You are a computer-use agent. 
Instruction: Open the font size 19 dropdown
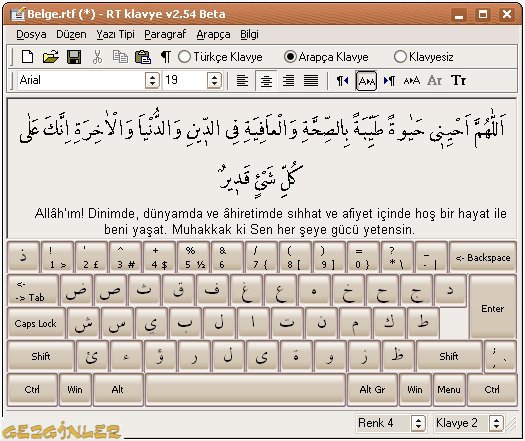tap(214, 80)
